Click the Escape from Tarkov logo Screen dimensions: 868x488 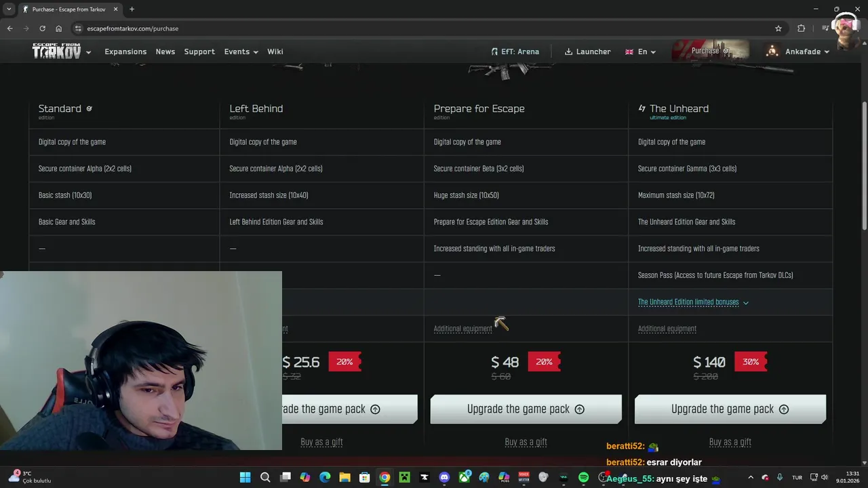pos(56,52)
